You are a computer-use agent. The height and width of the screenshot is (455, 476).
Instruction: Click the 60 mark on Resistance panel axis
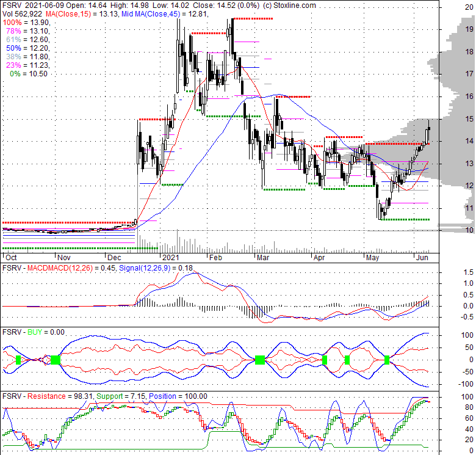(469, 418)
